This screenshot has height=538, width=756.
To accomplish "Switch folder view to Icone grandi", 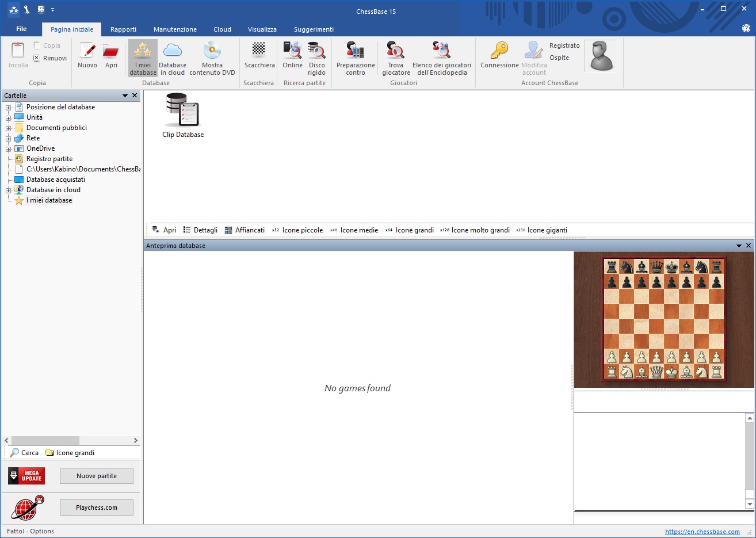I will [70, 453].
